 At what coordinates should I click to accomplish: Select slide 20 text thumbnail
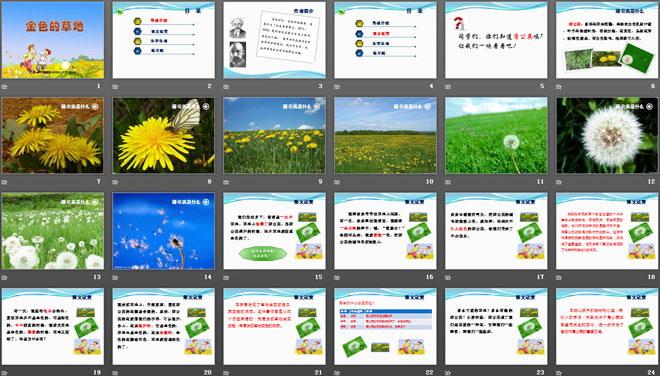163,326
